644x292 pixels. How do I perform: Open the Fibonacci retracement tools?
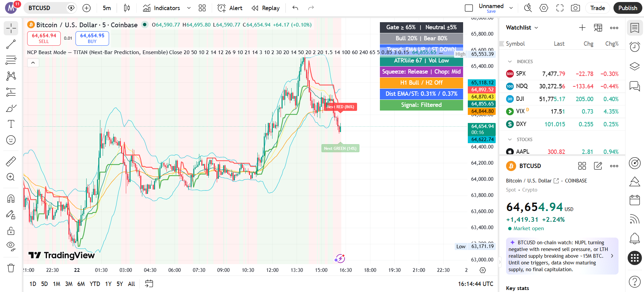[x=11, y=60]
